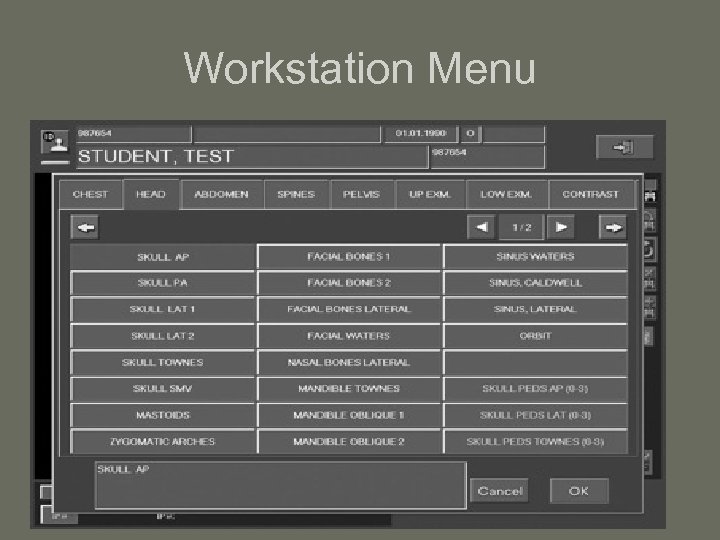Select FACIAL WATERS exam

pos(349,336)
